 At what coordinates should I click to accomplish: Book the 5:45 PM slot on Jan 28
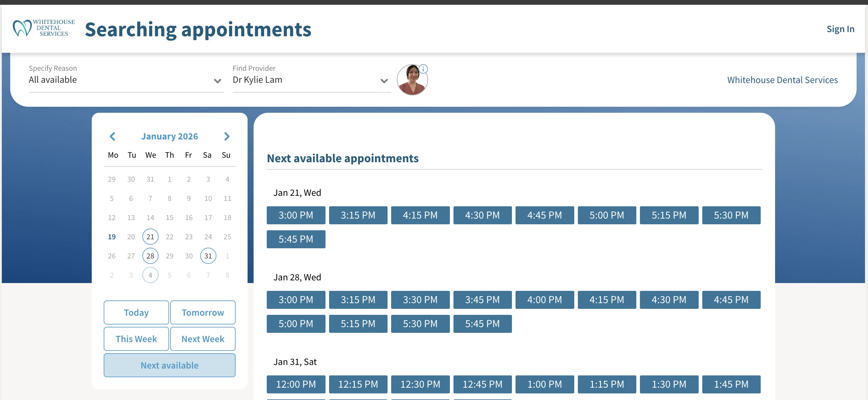483,324
